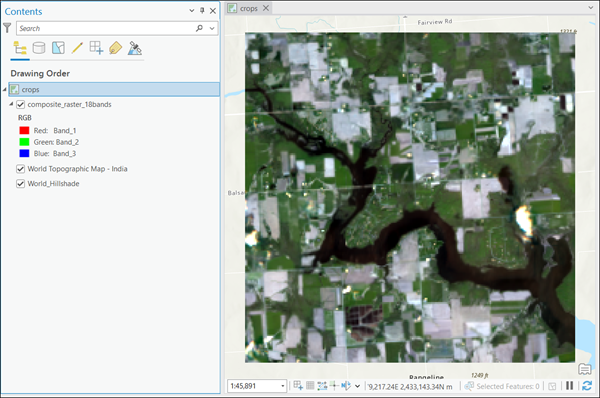This screenshot has height=398, width=600.
Task: Open the Contents pane options dropdown
Action: coord(192,11)
